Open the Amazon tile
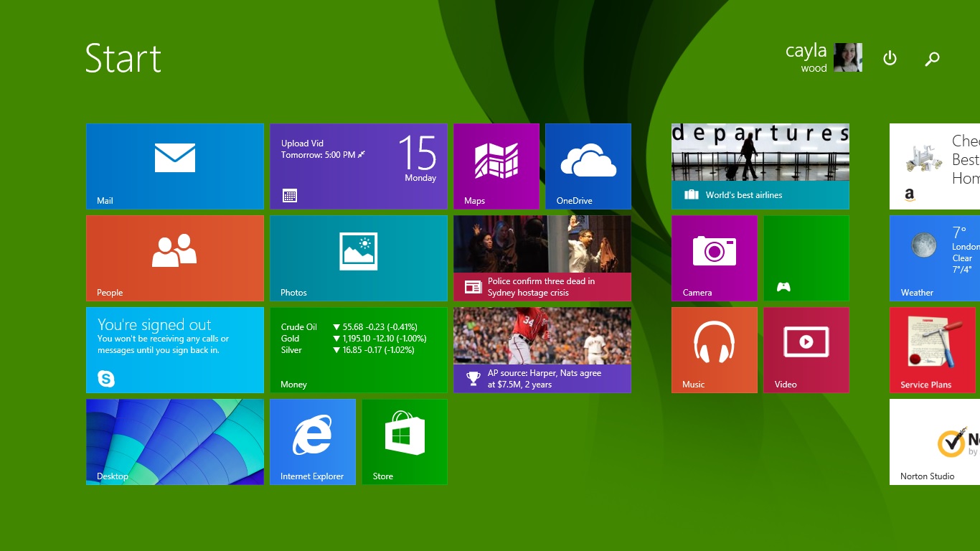980x551 pixels. coord(935,166)
